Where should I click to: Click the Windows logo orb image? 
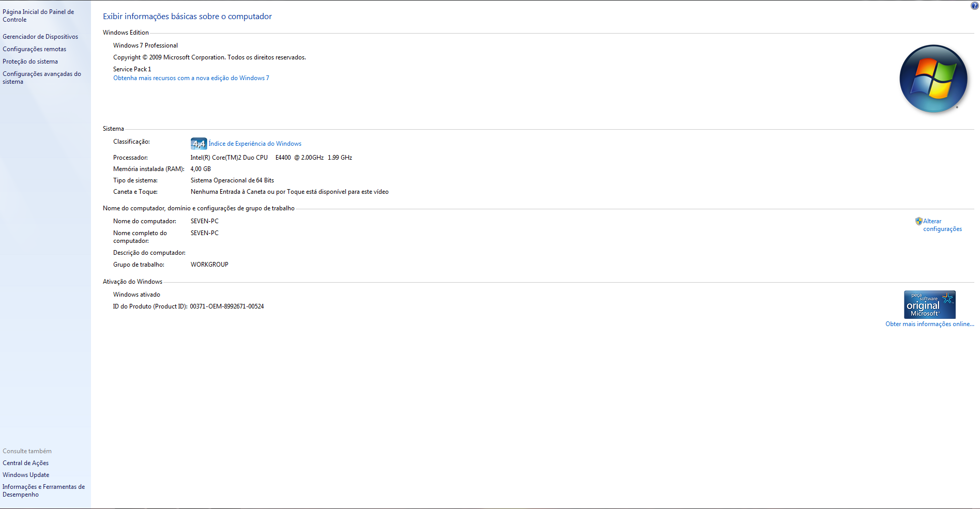[933, 79]
